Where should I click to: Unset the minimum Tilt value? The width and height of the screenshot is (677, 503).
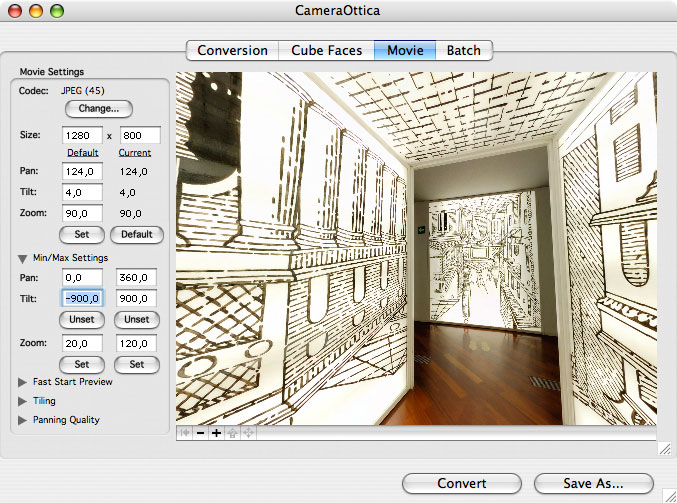pos(82,320)
